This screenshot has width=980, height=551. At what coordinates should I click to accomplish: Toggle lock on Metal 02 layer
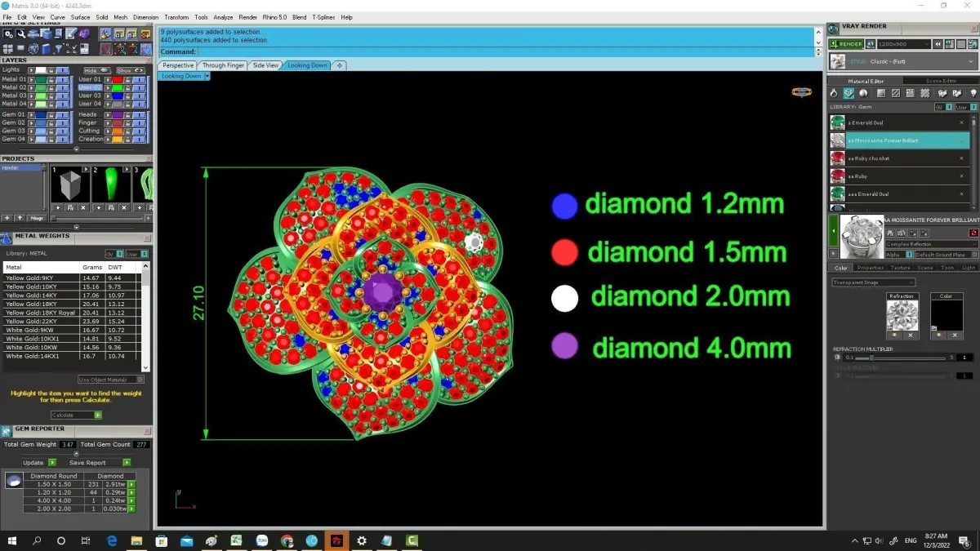pos(51,87)
